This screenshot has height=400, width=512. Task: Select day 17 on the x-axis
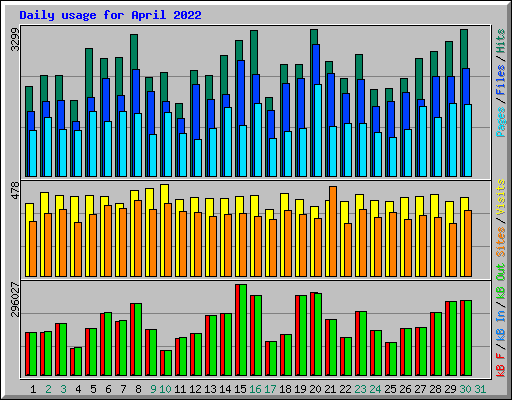coord(270,389)
